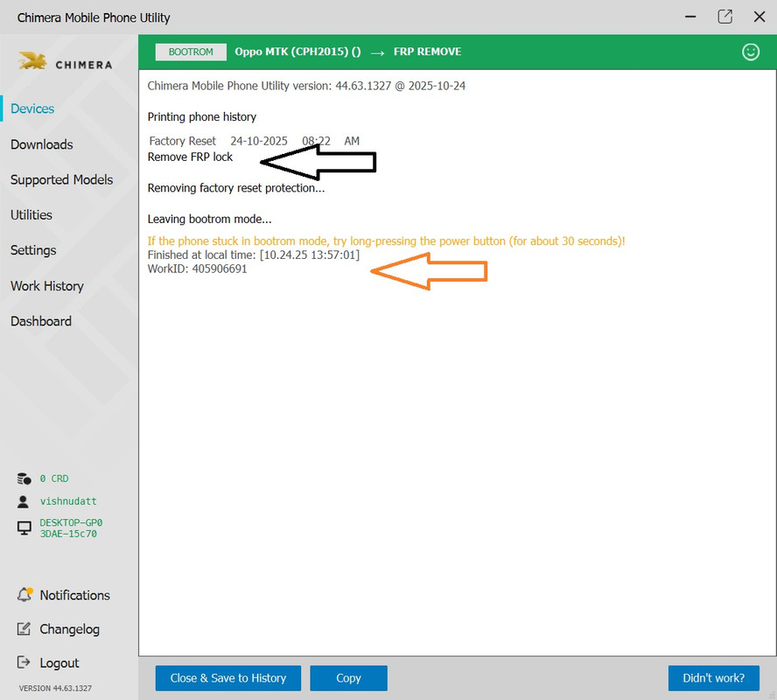
Task: Click the utility version info line
Action: click(306, 86)
